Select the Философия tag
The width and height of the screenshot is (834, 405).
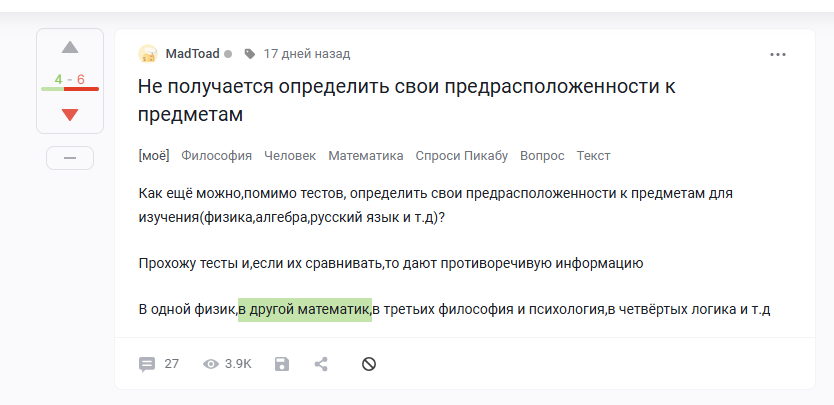point(216,155)
